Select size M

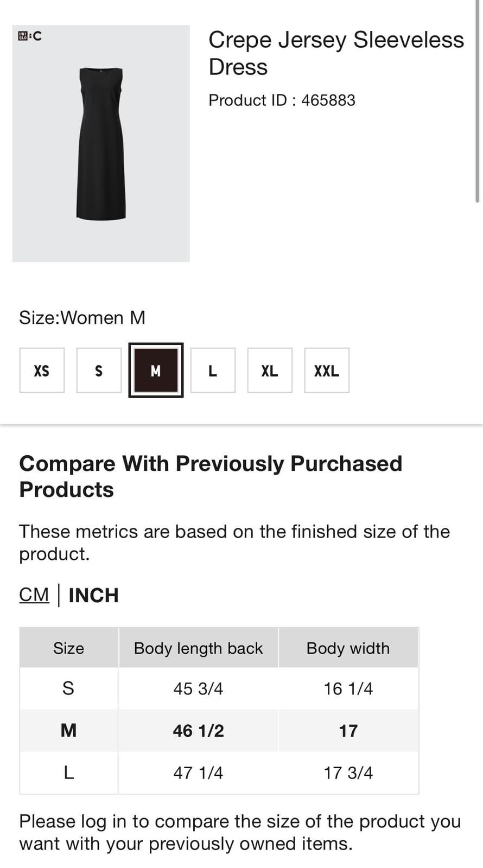click(156, 371)
